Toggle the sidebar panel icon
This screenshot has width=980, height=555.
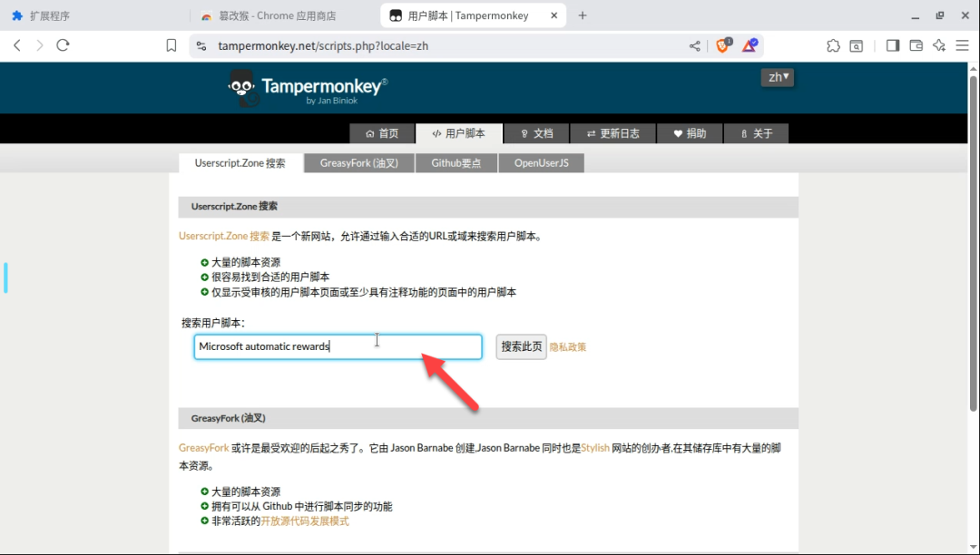coord(893,45)
